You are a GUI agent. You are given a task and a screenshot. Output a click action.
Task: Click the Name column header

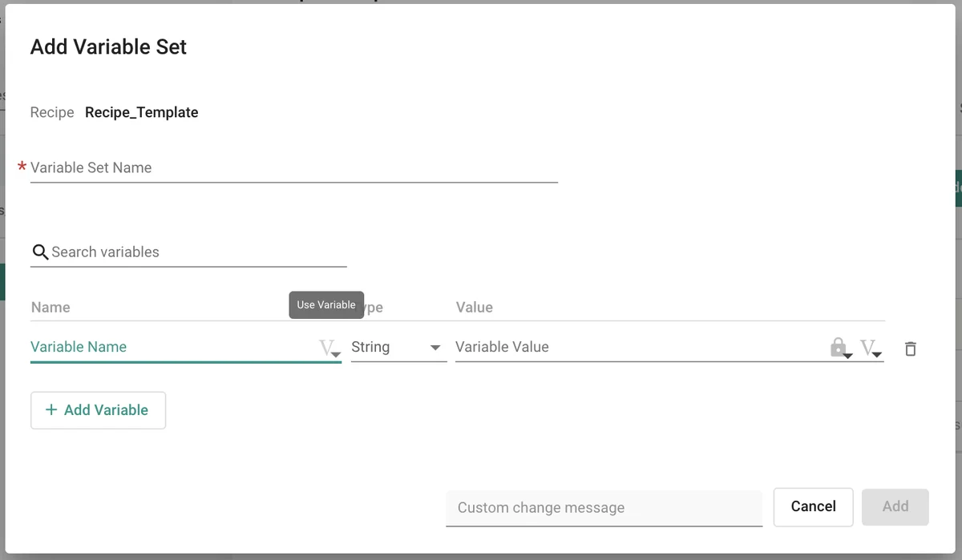pos(51,308)
